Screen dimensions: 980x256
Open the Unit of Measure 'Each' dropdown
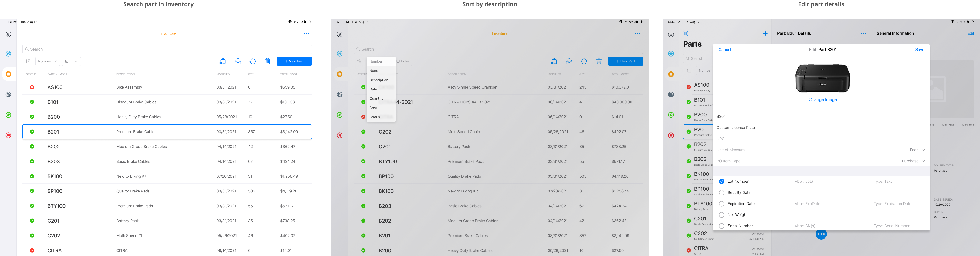[x=917, y=150]
